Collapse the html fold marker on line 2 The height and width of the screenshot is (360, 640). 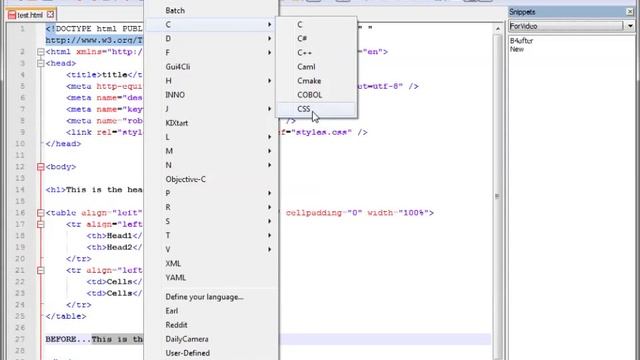pyautogui.click(x=40, y=52)
